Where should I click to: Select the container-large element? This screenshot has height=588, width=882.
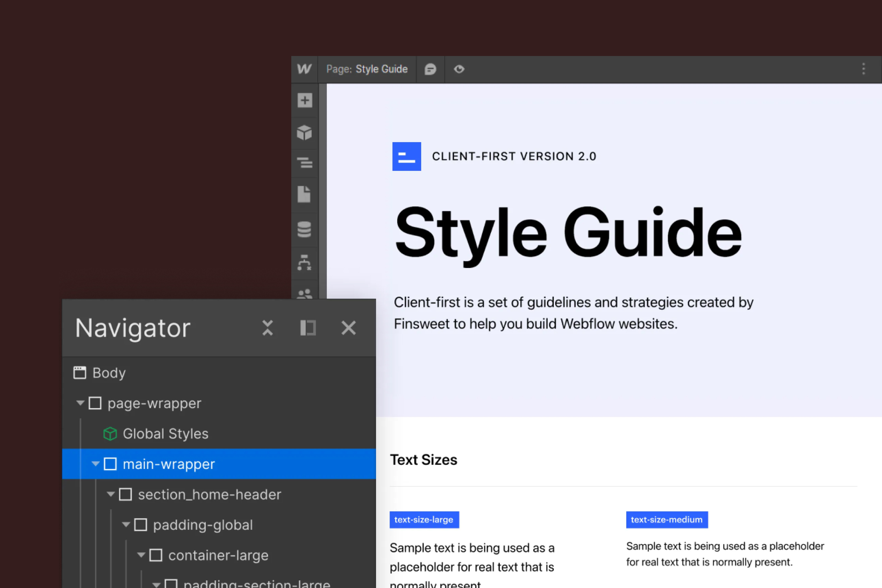click(219, 555)
